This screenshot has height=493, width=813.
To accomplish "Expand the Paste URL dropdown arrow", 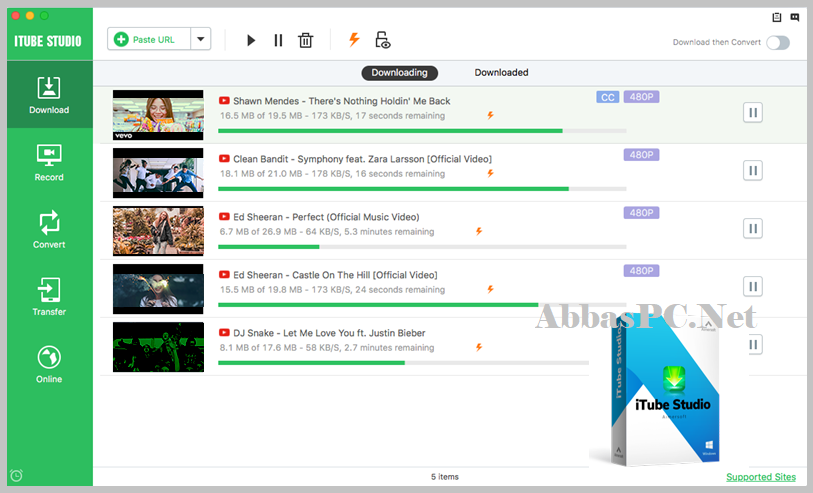I will tap(201, 39).
